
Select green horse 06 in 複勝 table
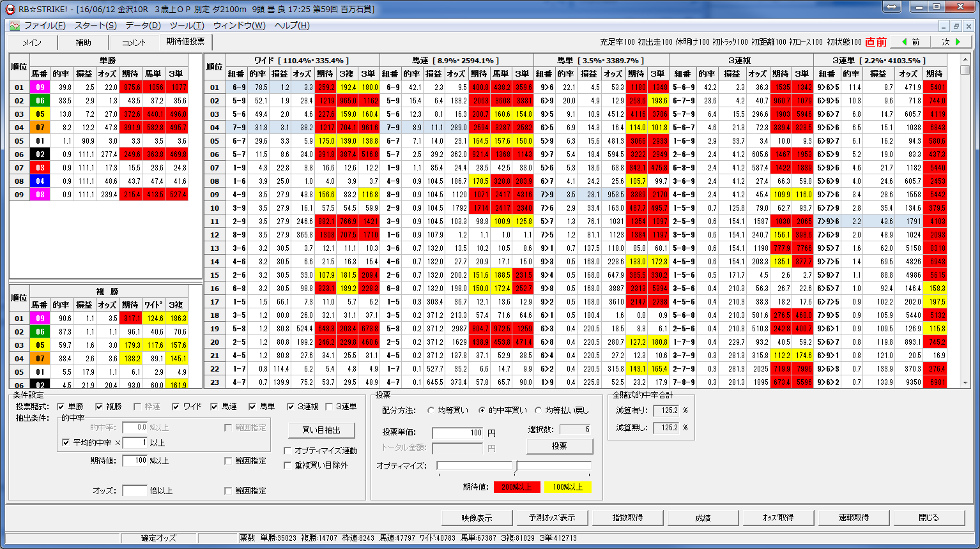[x=40, y=332]
